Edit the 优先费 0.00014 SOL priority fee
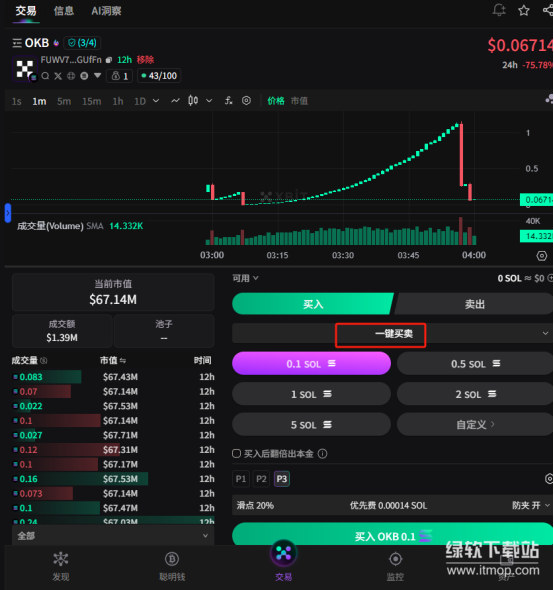554x590 pixels. point(388,505)
